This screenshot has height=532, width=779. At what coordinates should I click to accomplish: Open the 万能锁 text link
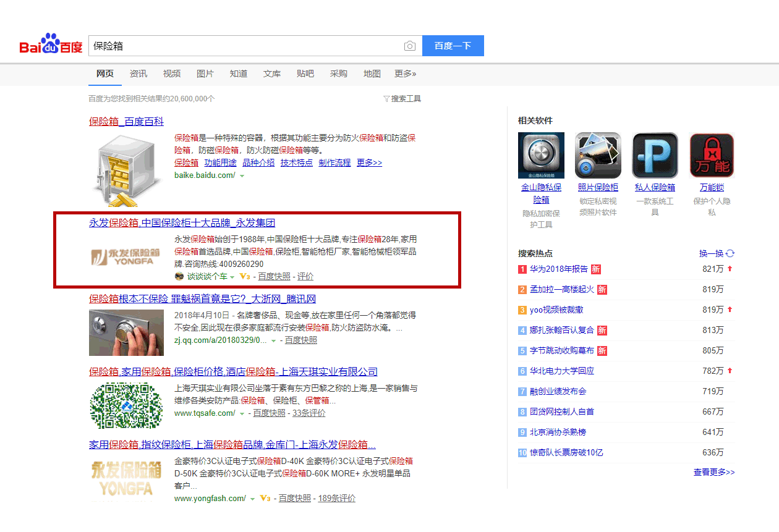[712, 187]
